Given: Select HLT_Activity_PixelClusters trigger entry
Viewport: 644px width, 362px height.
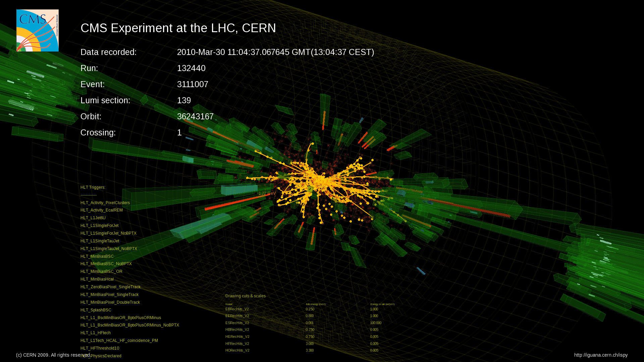Looking at the screenshot, I should [x=105, y=203].
